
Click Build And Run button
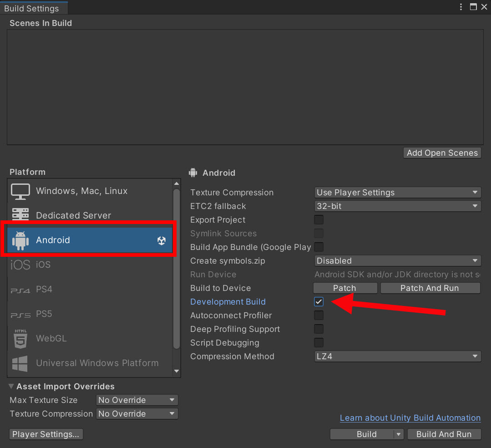coord(444,434)
